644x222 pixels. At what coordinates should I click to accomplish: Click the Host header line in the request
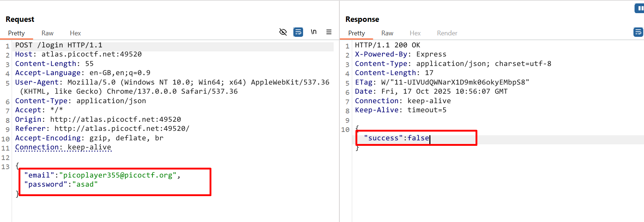[x=78, y=54]
